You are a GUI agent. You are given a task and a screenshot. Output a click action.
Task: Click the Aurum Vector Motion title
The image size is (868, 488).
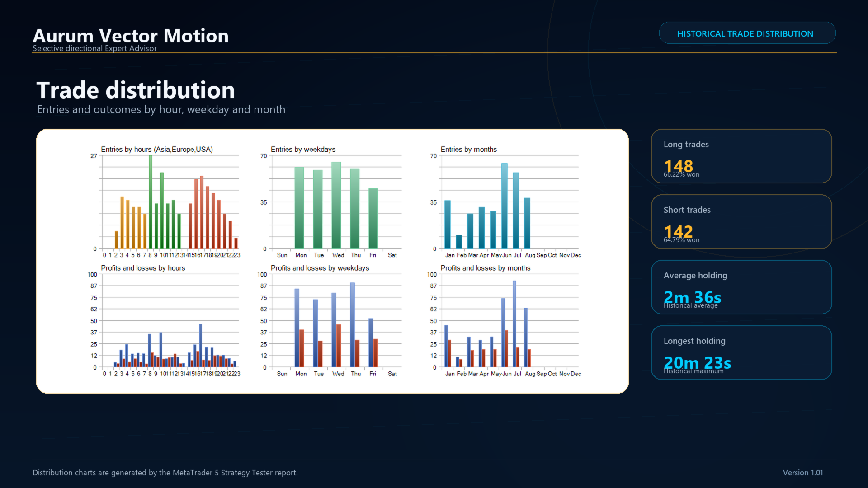(131, 36)
